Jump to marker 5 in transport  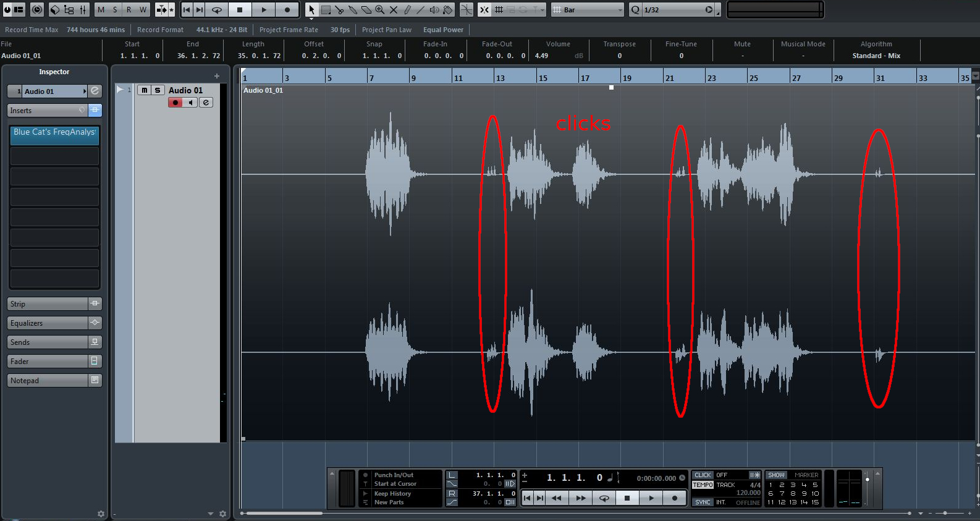[x=815, y=485]
